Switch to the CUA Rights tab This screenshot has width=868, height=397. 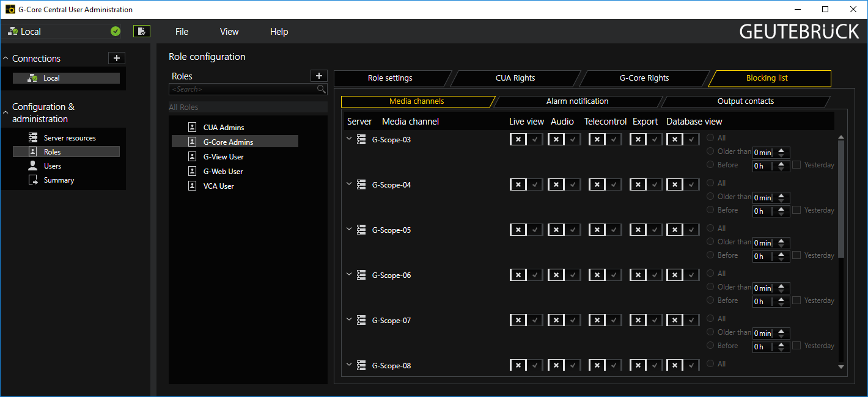point(515,78)
